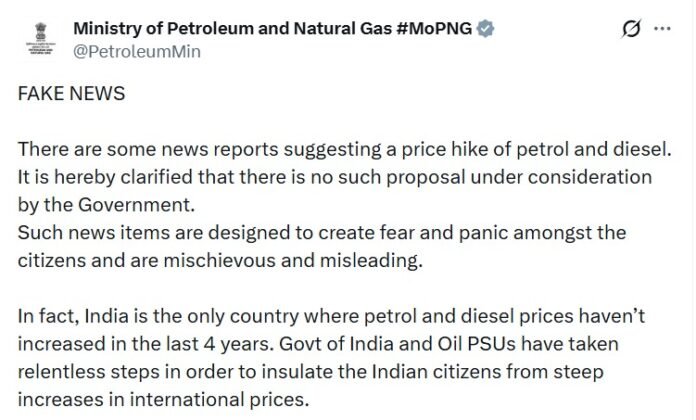Viewport: 696px width, 420px height.
Task: Click the text 'by the Government.'
Action: point(95,207)
